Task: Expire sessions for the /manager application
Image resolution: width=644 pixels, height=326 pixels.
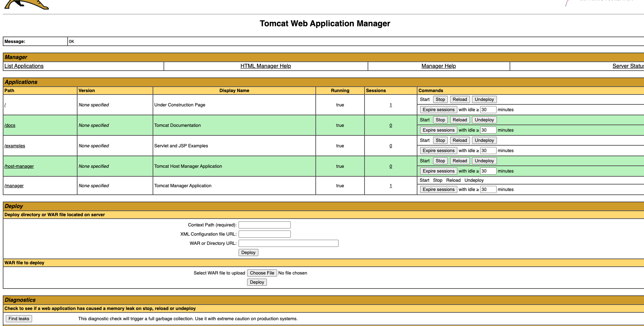Action: tap(439, 190)
